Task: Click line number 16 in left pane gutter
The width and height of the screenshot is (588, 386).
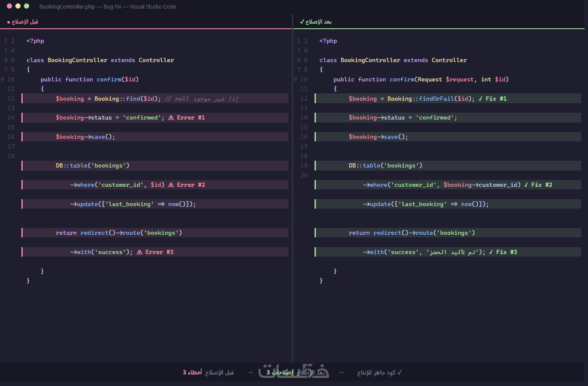Action: click(11, 137)
